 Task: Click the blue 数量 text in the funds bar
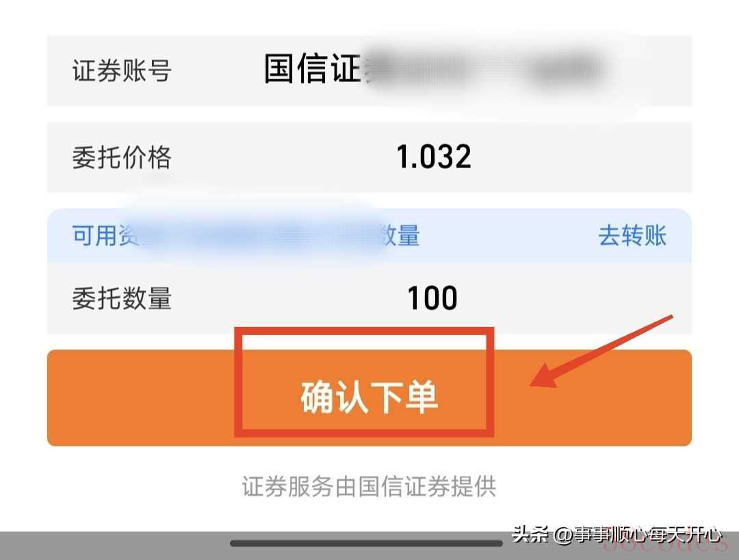click(x=400, y=235)
